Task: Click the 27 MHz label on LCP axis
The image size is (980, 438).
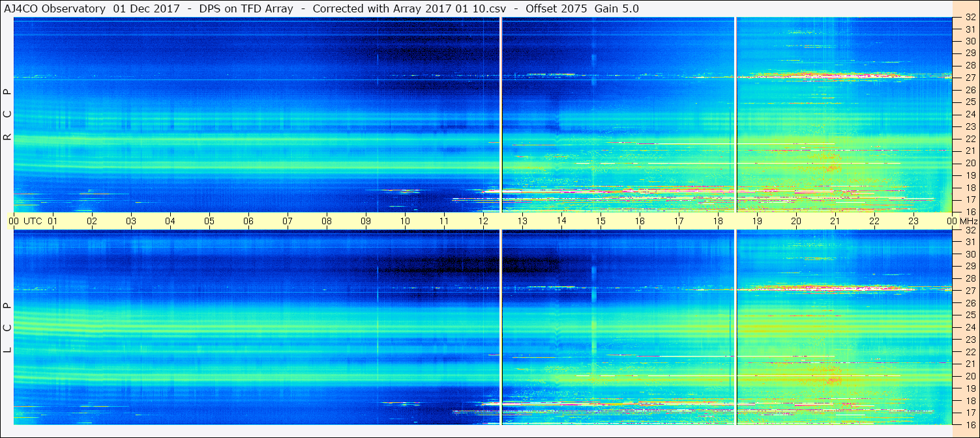Action: pos(970,291)
